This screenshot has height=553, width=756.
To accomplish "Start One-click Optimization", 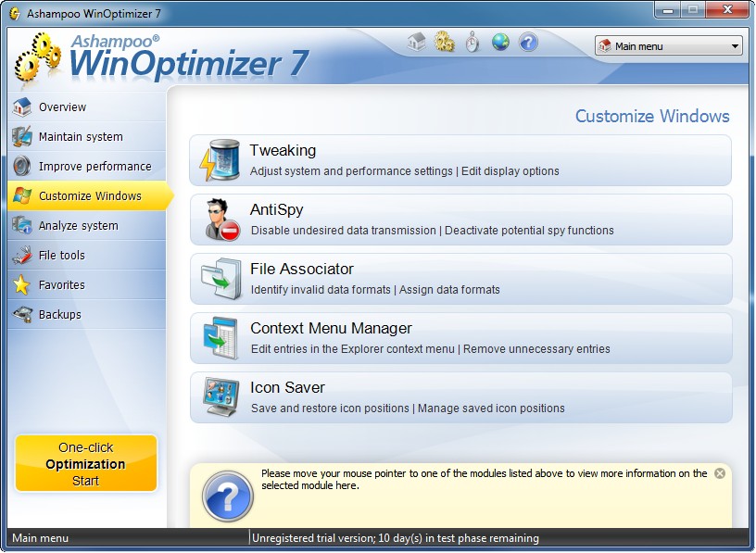I will [x=86, y=463].
